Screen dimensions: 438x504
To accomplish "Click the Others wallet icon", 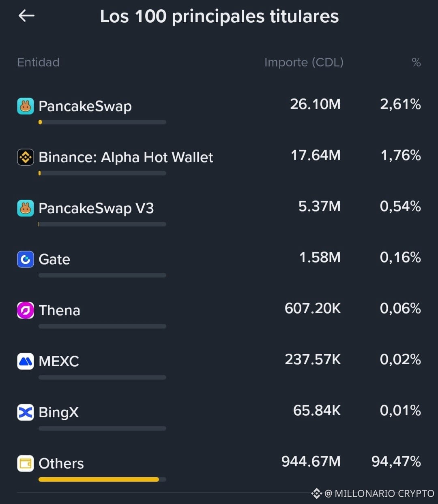I will point(26,463).
